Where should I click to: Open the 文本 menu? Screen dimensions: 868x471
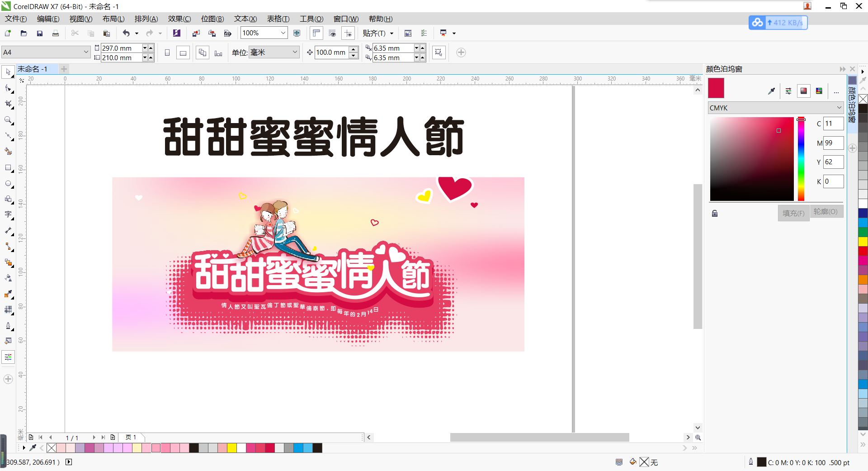point(245,19)
